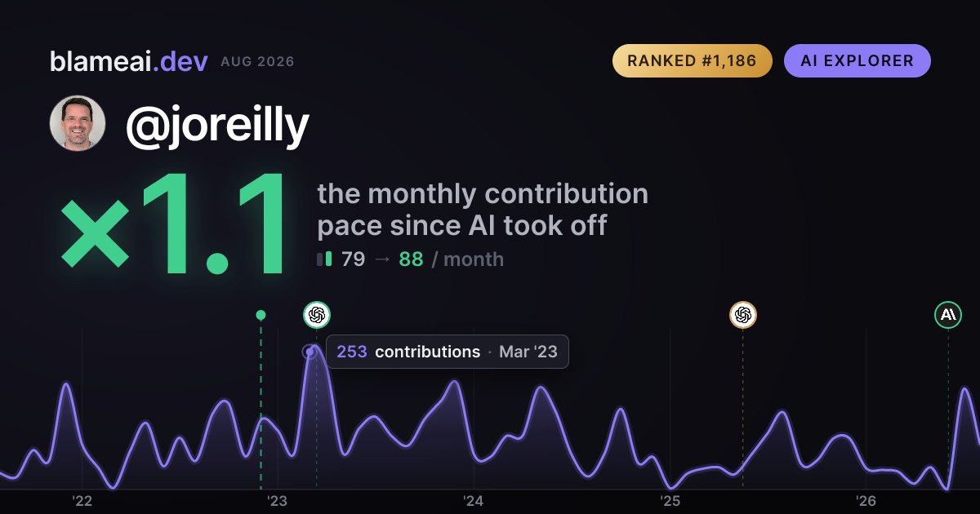This screenshot has height=514, width=980.
Task: Click the @joreilly username
Action: (x=217, y=126)
